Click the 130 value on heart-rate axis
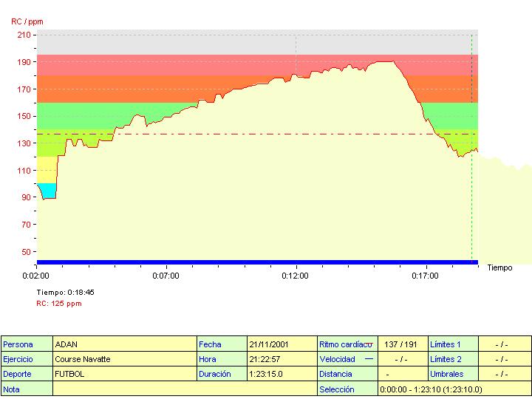Viewport: 532px width, 399px height. click(x=24, y=143)
